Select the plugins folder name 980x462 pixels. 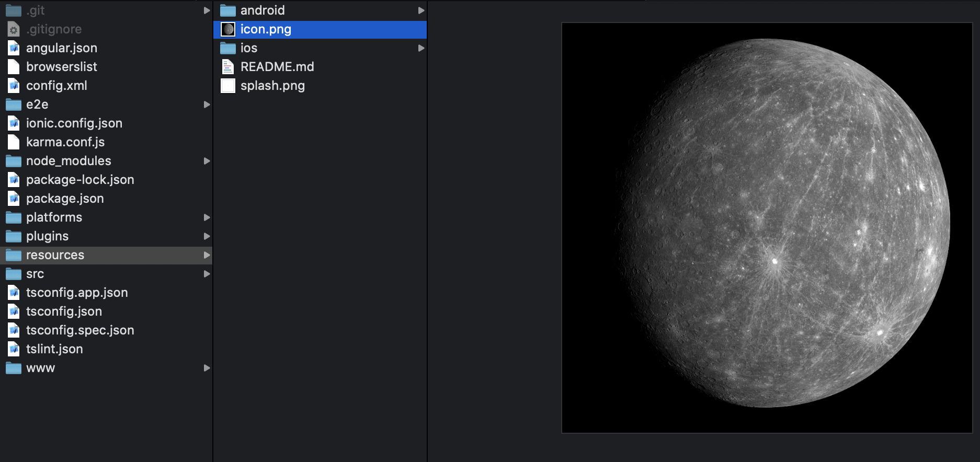coord(47,236)
